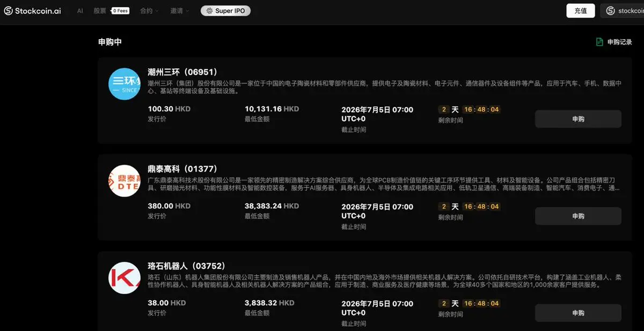The image size is (644, 331).
Task: Select the 10,131.16 HKD minimum amount
Action: [272, 109]
